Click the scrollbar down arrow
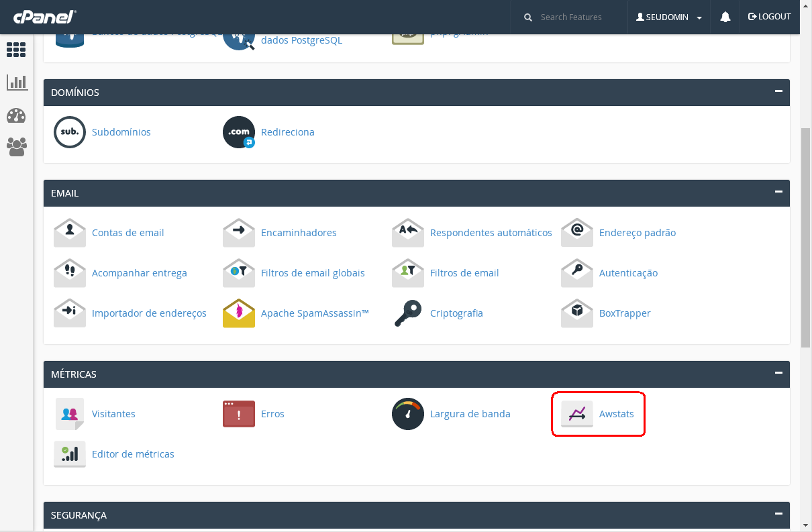 [x=806, y=526]
